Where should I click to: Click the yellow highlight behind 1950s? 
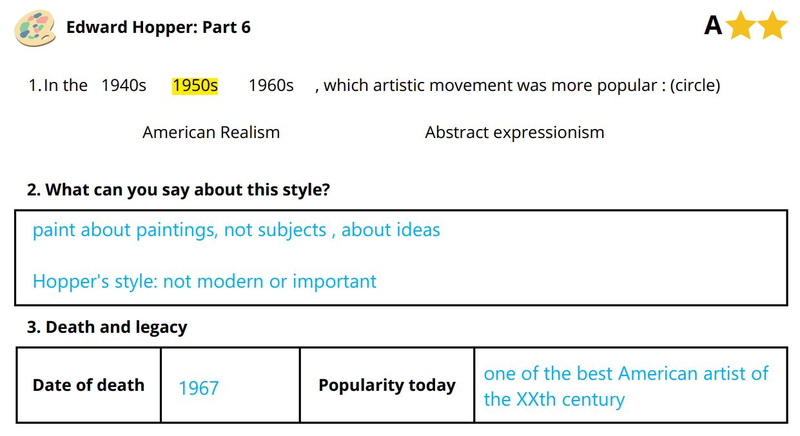pyautogui.click(x=195, y=85)
